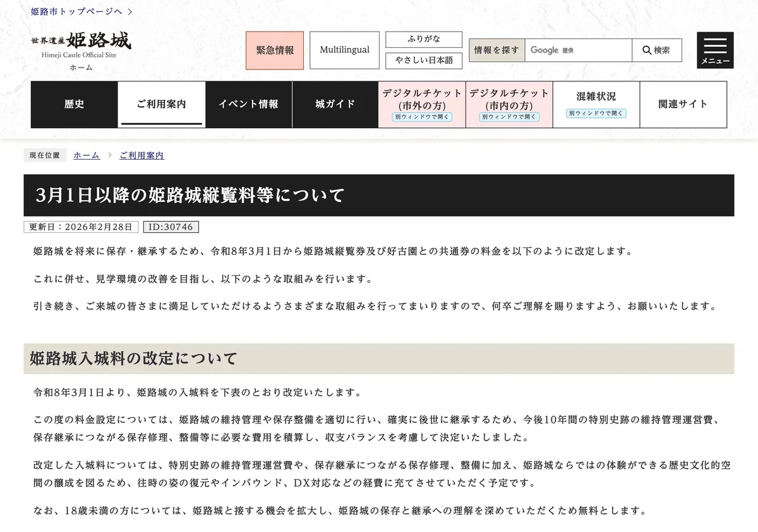Image resolution: width=758 pixels, height=532 pixels.
Task: Open the 城ガイド menu item
Action: tap(335, 104)
